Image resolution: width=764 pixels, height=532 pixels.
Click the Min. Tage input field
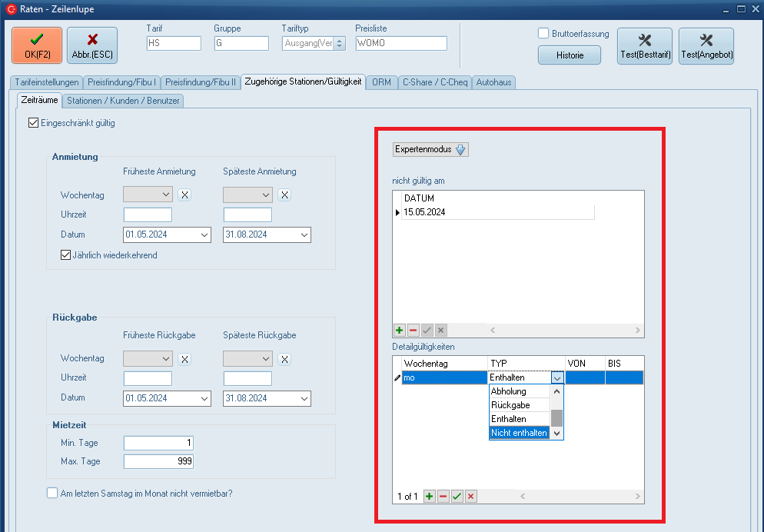[158, 443]
